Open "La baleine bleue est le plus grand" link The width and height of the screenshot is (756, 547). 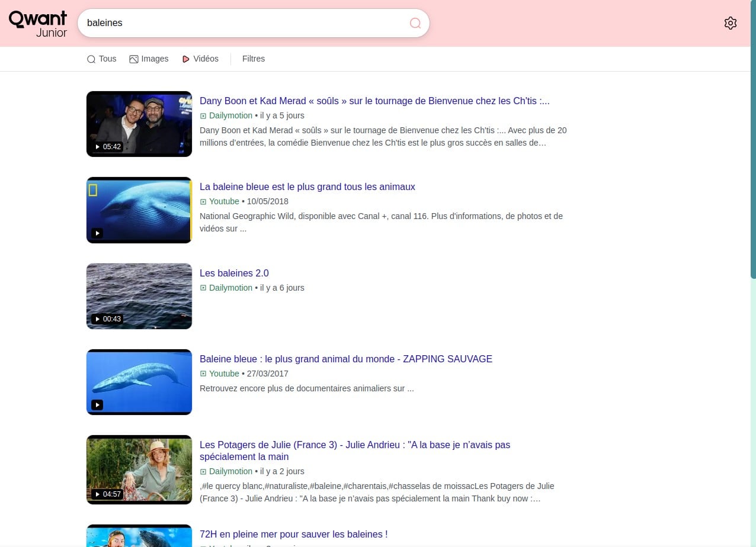(307, 186)
